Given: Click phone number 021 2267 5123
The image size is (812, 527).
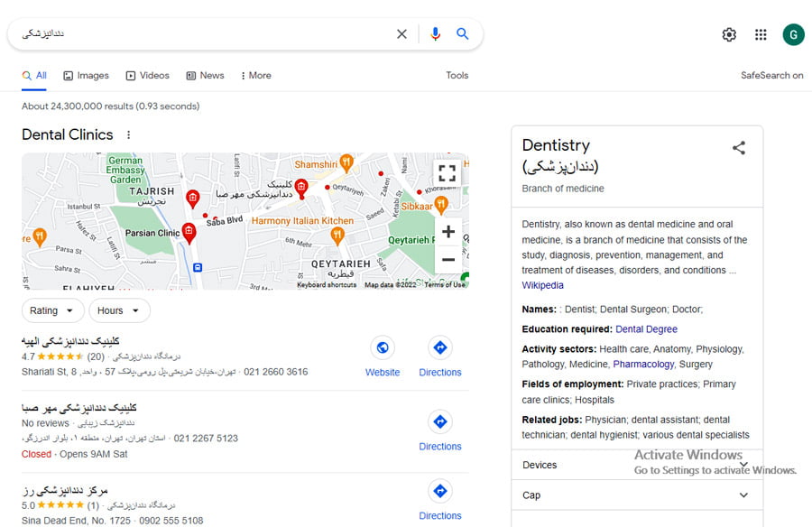Looking at the screenshot, I should [x=206, y=439].
